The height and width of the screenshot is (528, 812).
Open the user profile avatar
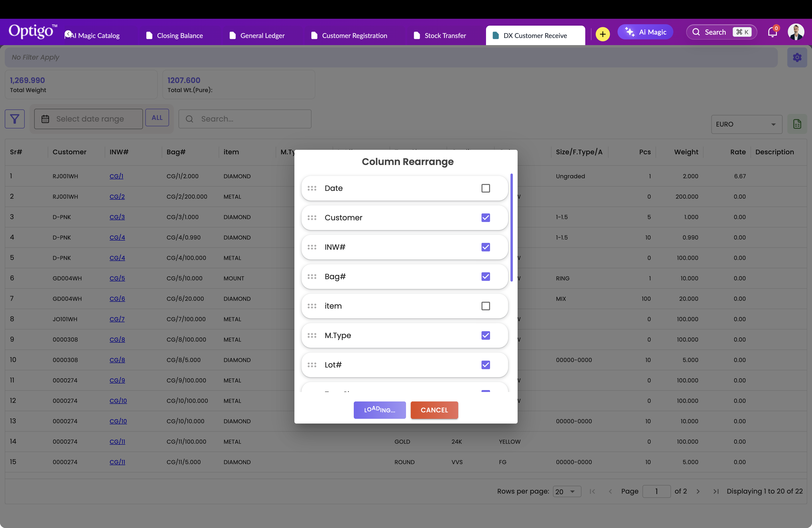(796, 32)
